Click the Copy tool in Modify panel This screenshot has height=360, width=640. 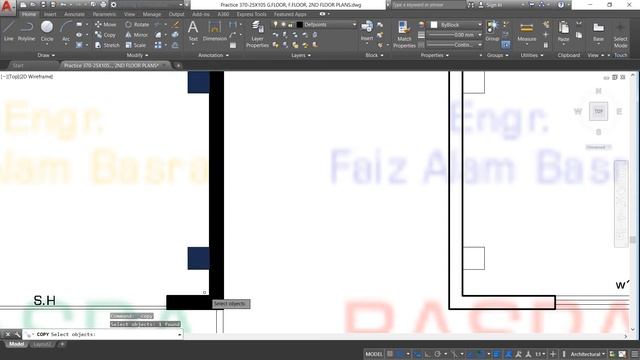[x=105, y=35]
